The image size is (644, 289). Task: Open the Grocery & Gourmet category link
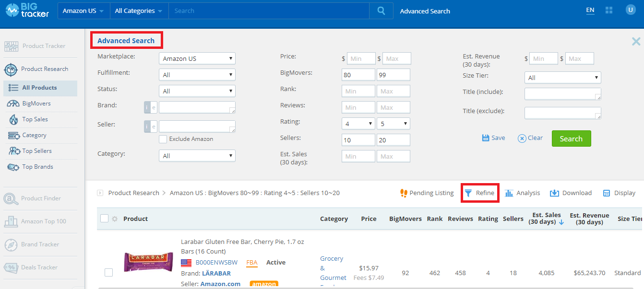tap(333, 272)
